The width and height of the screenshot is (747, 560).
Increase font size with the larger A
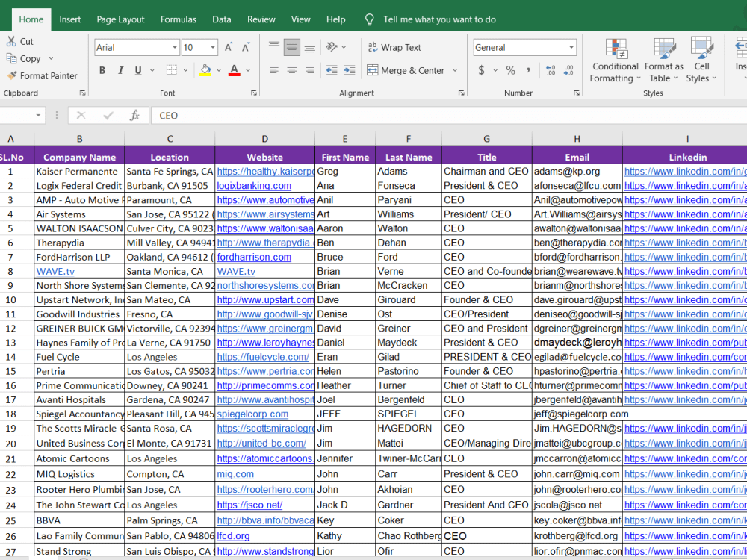[229, 47]
